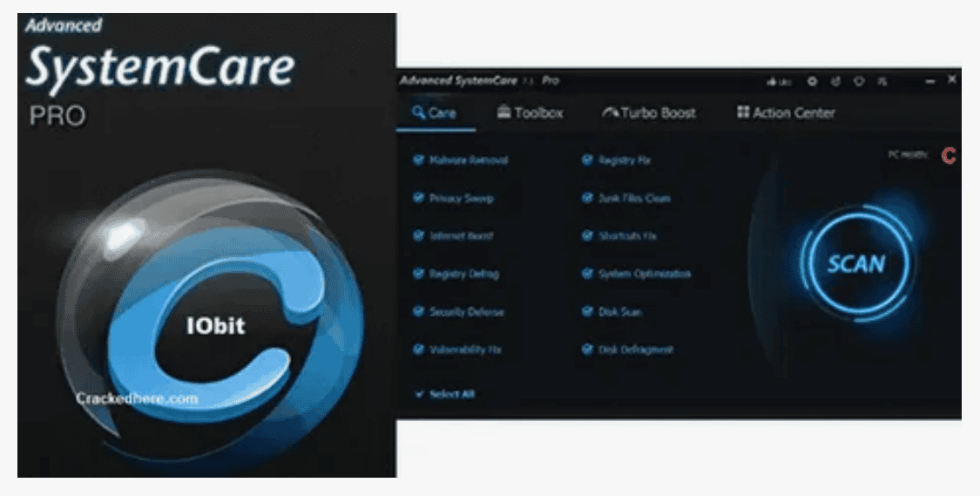Open the Action Center tab
Viewport: 980px width, 496px height.
[x=787, y=113]
